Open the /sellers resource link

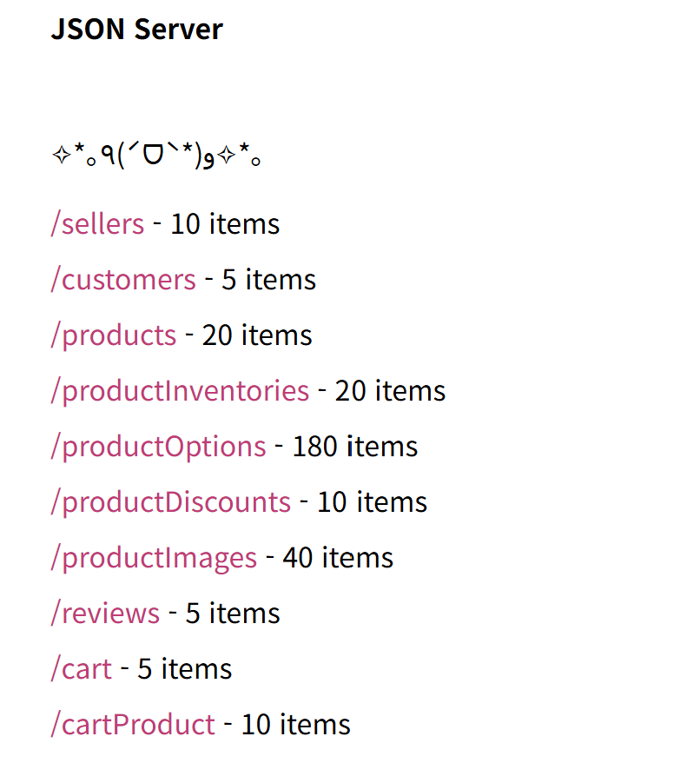click(x=97, y=224)
